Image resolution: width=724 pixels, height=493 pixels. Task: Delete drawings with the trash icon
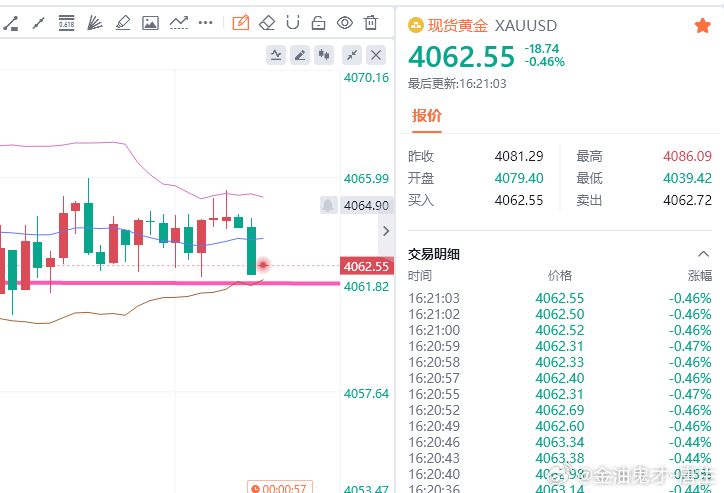click(x=371, y=23)
